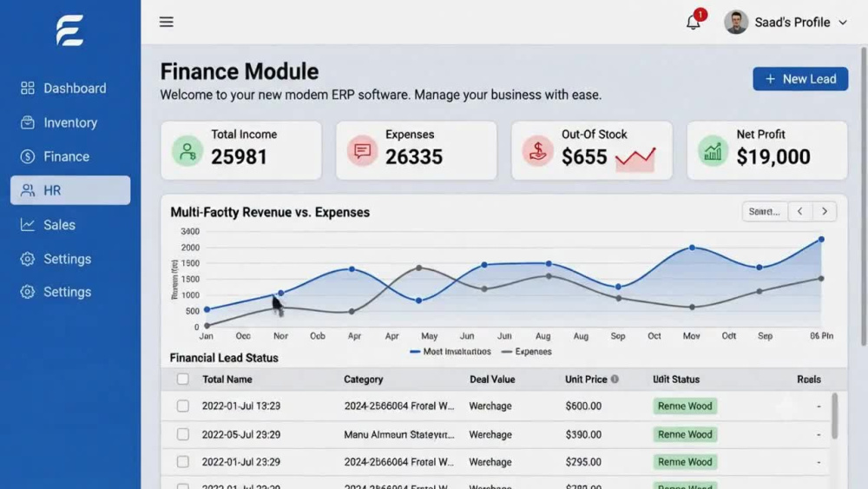Click the Net Profit $19,000 card
The image size is (868, 489).
(766, 150)
